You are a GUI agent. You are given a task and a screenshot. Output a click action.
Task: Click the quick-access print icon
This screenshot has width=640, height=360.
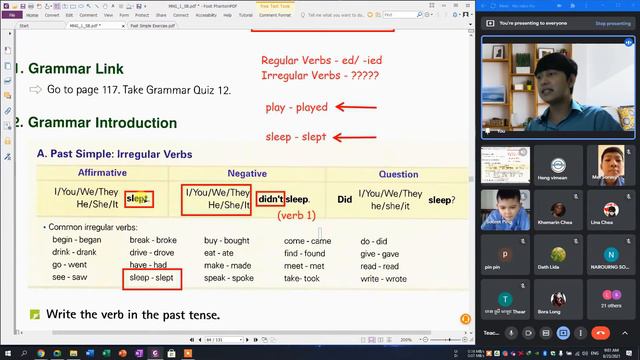coord(31,6)
